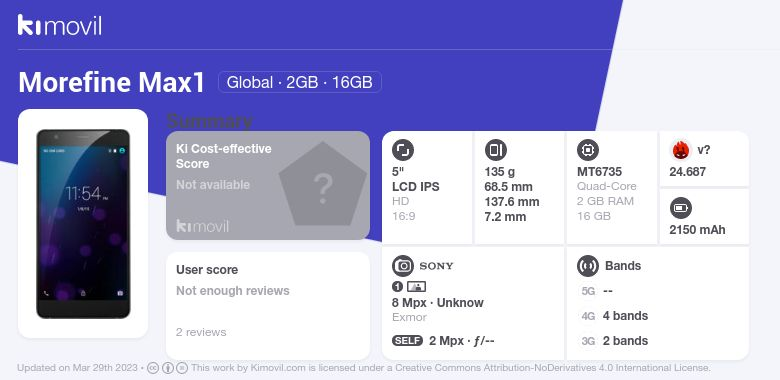This screenshot has height=380, width=780.
Task: Click the 24.687 benchmark score
Action: coord(687,172)
